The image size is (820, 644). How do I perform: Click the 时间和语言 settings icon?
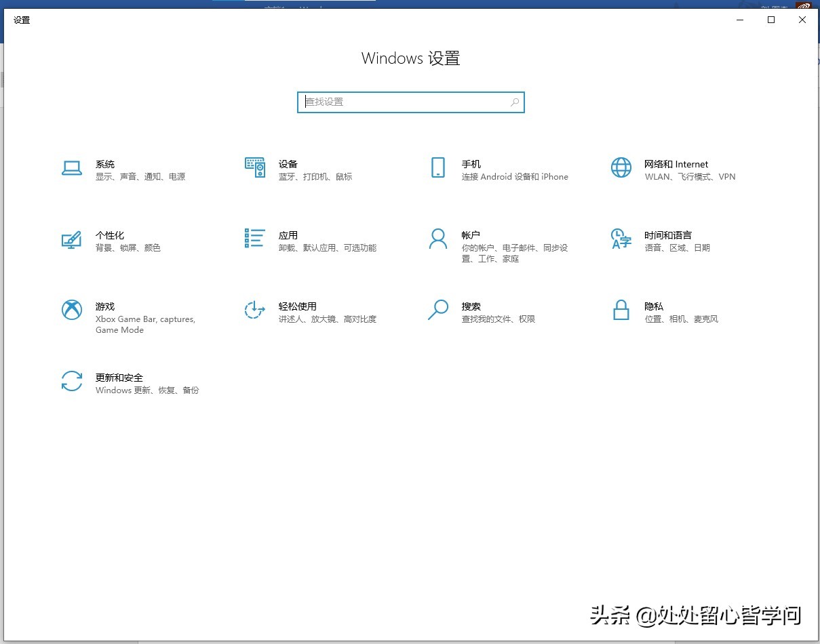click(621, 239)
